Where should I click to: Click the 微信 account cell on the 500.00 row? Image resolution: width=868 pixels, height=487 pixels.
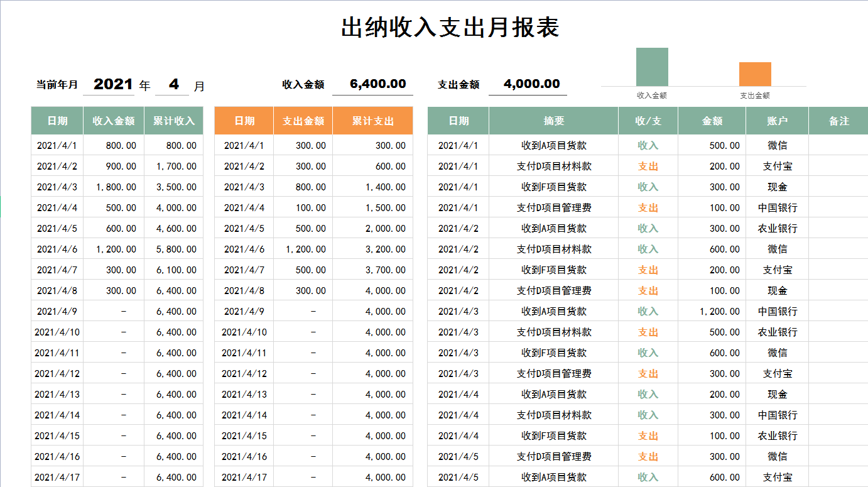[778, 146]
